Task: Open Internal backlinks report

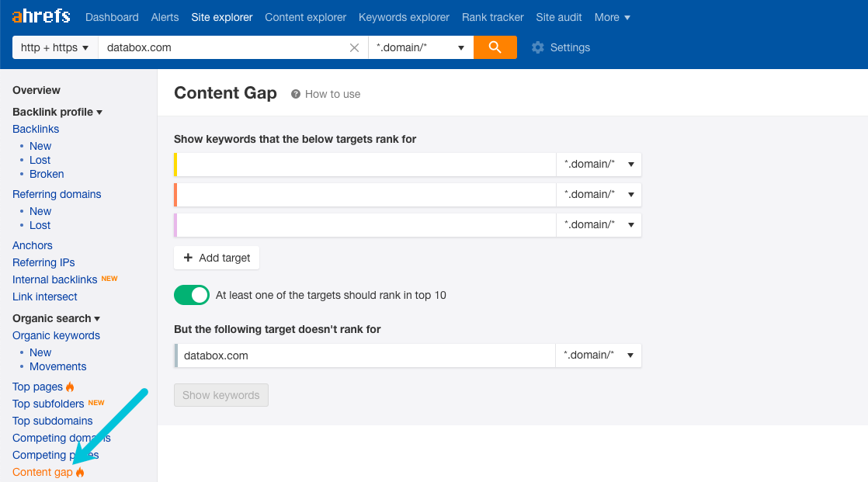Action: 55,279
